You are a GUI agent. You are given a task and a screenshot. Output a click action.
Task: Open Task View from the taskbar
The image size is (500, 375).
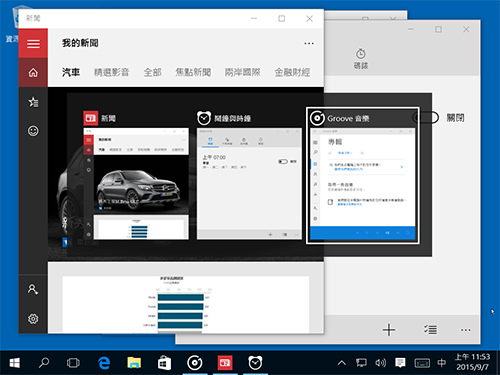pyautogui.click(x=73, y=363)
